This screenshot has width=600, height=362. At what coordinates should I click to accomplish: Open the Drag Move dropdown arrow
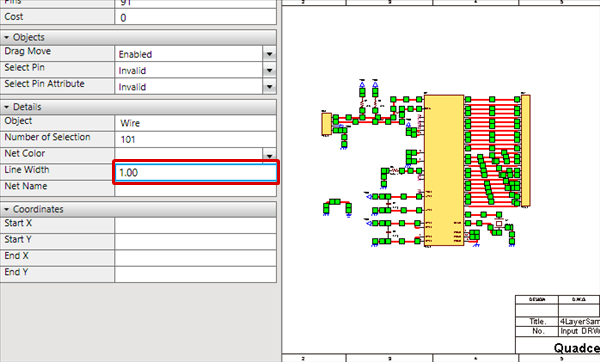[x=269, y=54]
